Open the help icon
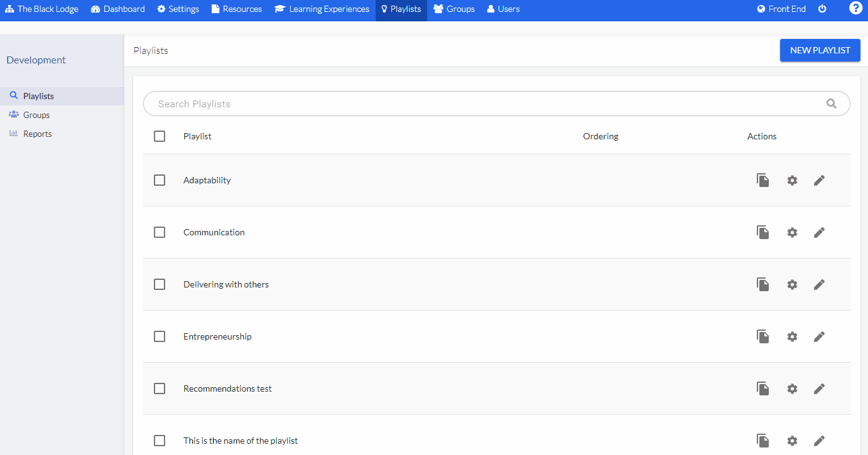The height and width of the screenshot is (455, 868). pos(855,8)
